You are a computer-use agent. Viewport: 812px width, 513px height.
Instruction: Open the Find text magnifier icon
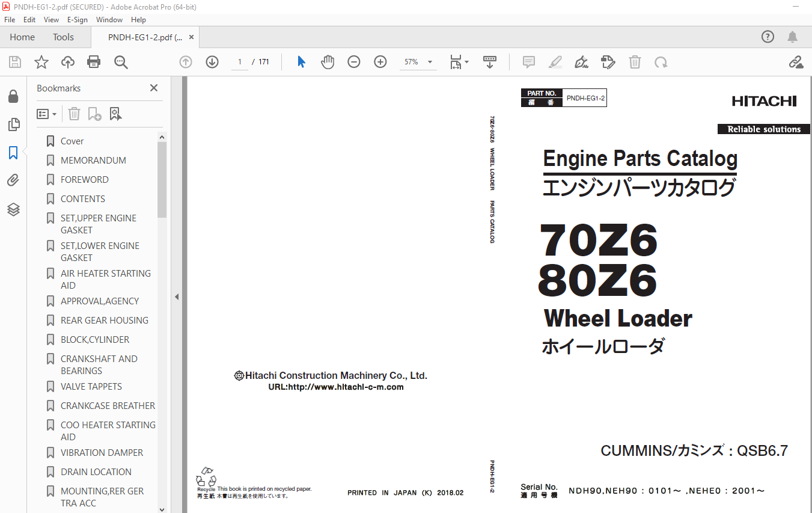point(121,62)
